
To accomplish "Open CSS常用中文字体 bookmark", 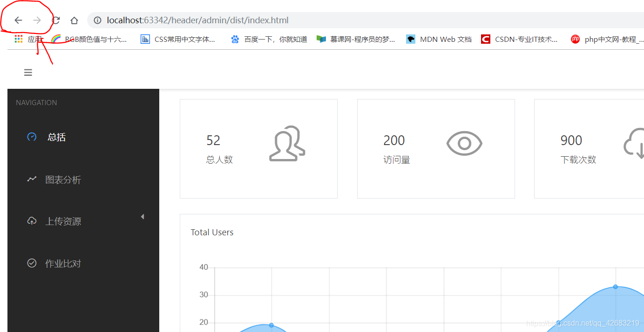I will click(x=178, y=39).
